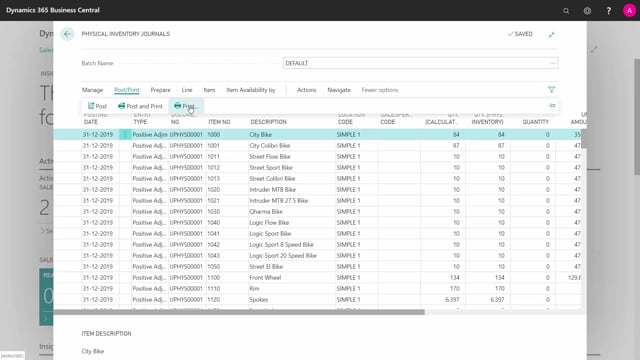This screenshot has width=640, height=360.
Task: Click the page vertical scrollbar on right
Action: click(x=637, y=117)
